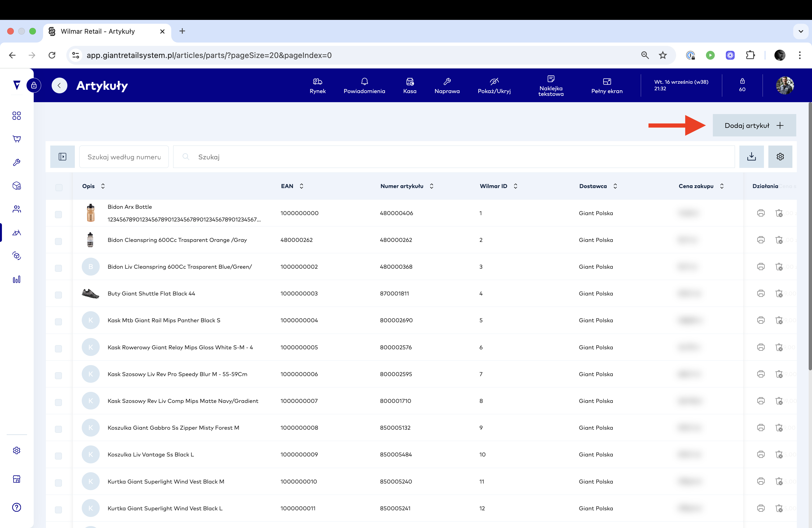Open the shopping cart sidebar icon
Image resolution: width=812 pixels, height=528 pixels.
point(17,139)
